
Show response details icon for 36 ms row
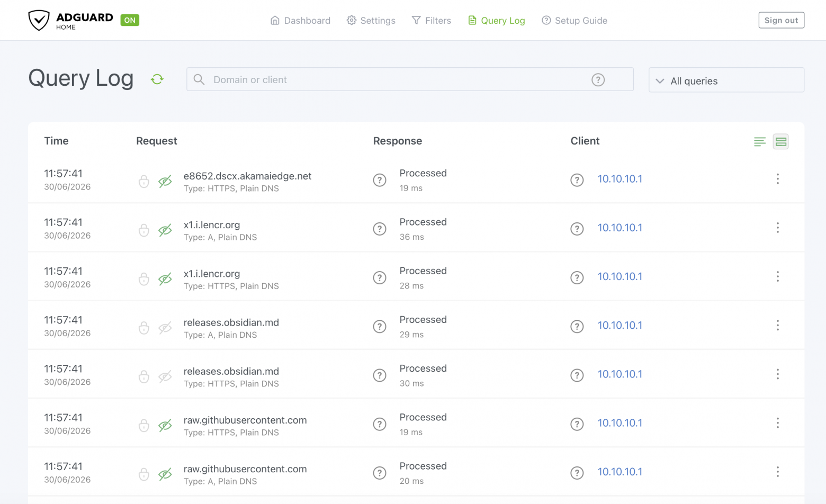pyautogui.click(x=380, y=229)
